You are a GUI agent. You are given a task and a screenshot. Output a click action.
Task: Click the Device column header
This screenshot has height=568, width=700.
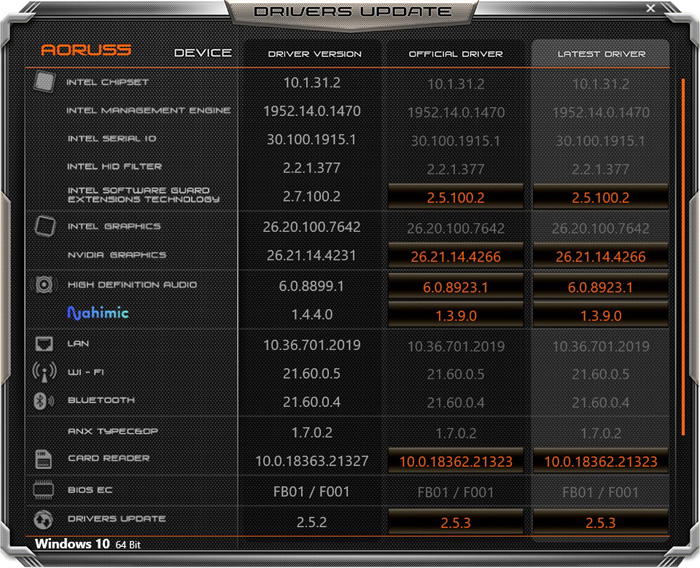[203, 53]
